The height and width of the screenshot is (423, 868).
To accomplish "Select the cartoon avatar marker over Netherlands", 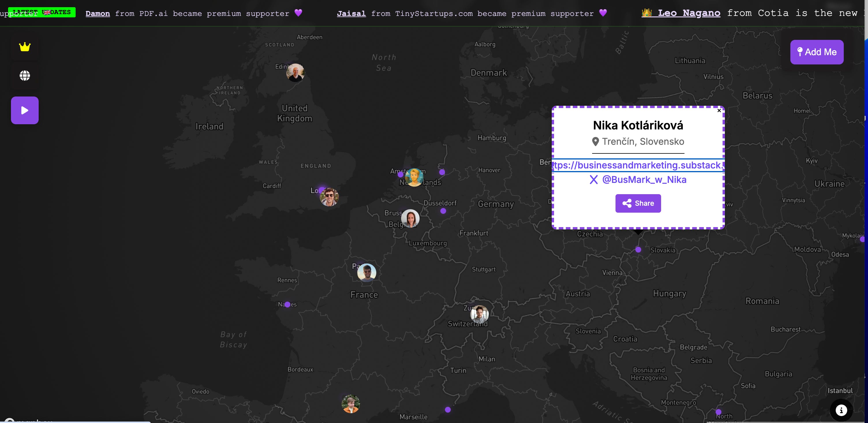I will 414,177.
